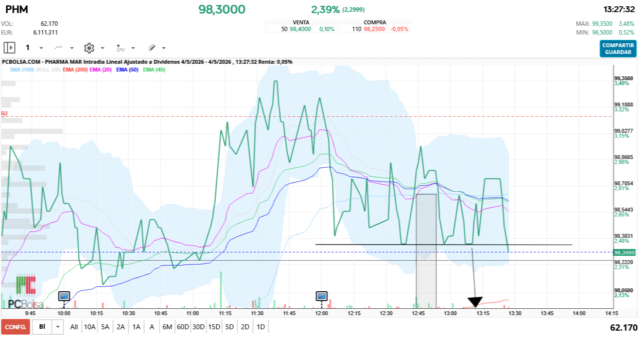Viewport: 644px width, 337px height.
Task: Select the 5D time range
Action: click(x=229, y=327)
